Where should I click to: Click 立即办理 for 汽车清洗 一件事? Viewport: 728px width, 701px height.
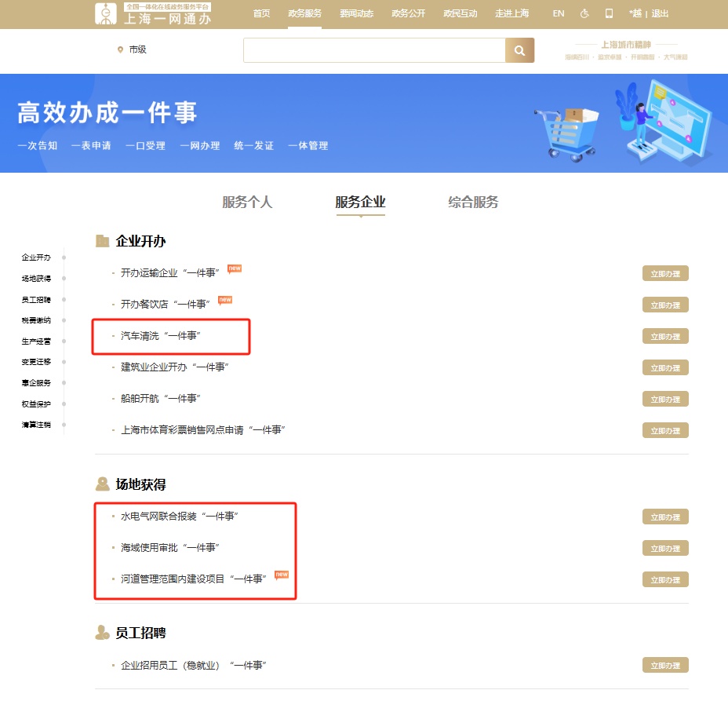(x=665, y=337)
